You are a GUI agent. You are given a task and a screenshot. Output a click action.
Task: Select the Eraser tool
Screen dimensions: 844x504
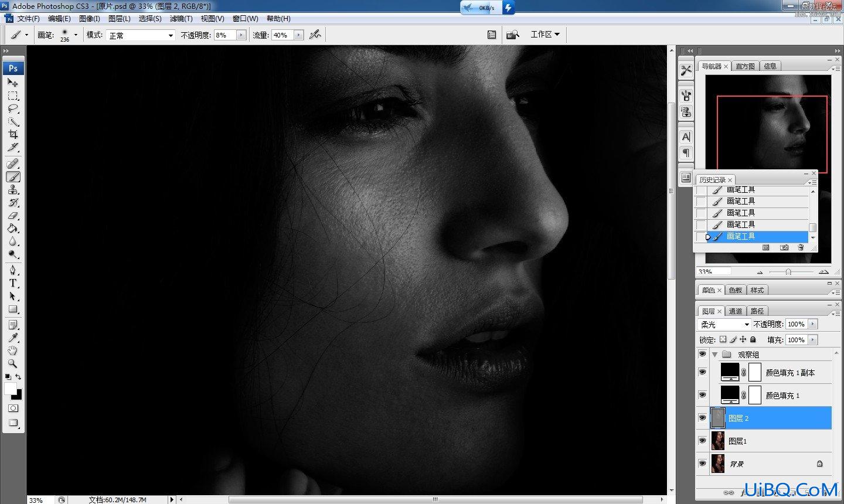(x=13, y=215)
